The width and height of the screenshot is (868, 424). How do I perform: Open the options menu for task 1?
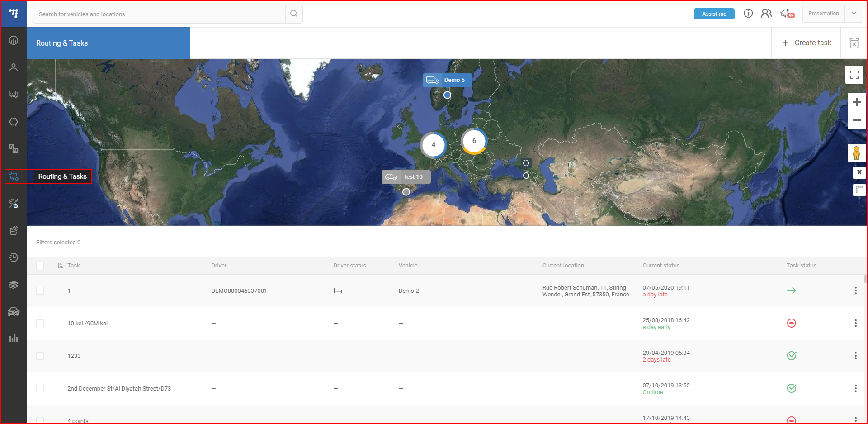click(855, 291)
